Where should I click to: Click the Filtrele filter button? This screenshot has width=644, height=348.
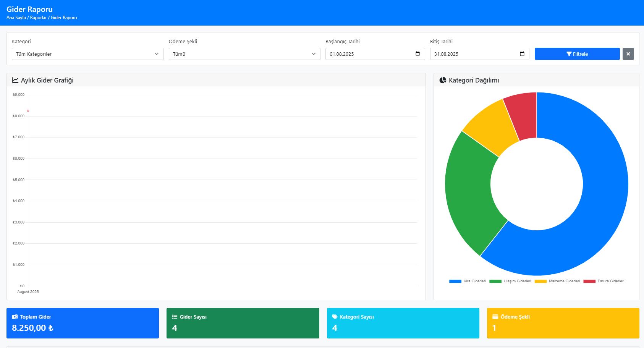click(577, 54)
